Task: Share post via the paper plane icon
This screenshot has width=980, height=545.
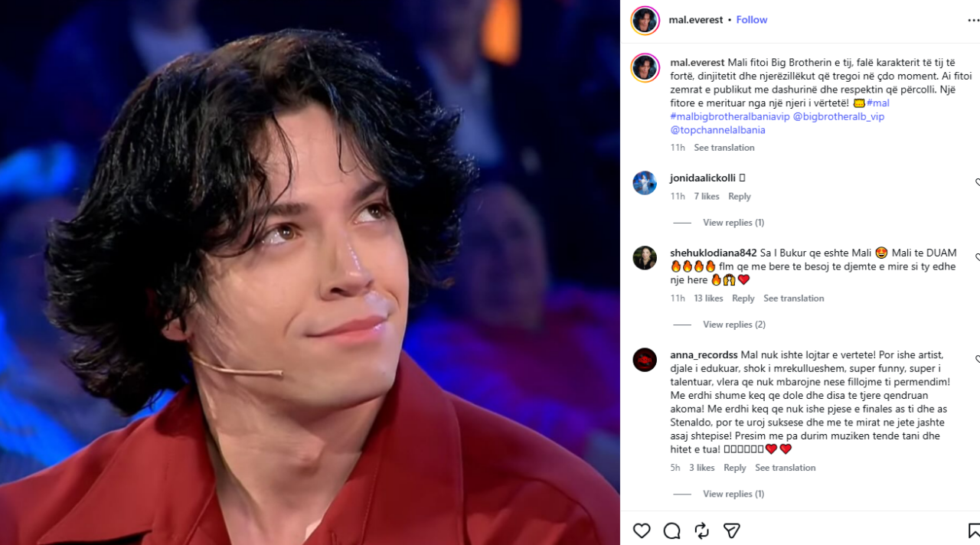Action: point(731,530)
